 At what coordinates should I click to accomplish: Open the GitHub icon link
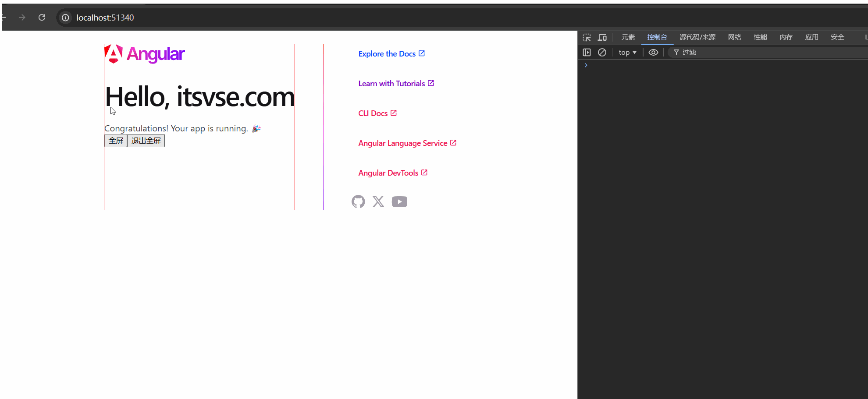pos(358,201)
